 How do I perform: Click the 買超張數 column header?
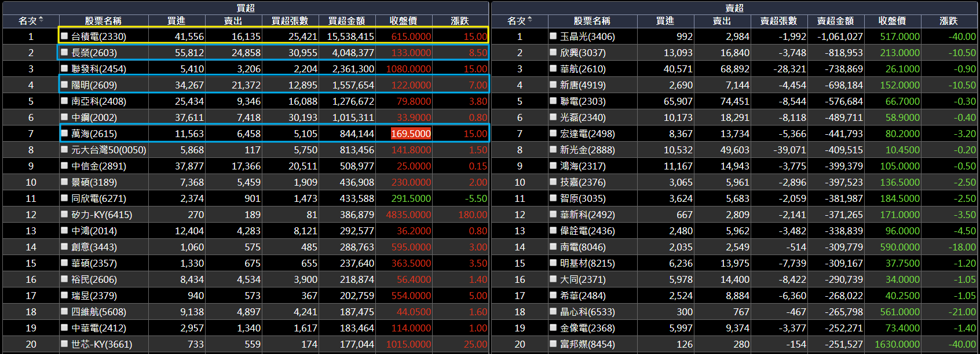click(x=290, y=21)
